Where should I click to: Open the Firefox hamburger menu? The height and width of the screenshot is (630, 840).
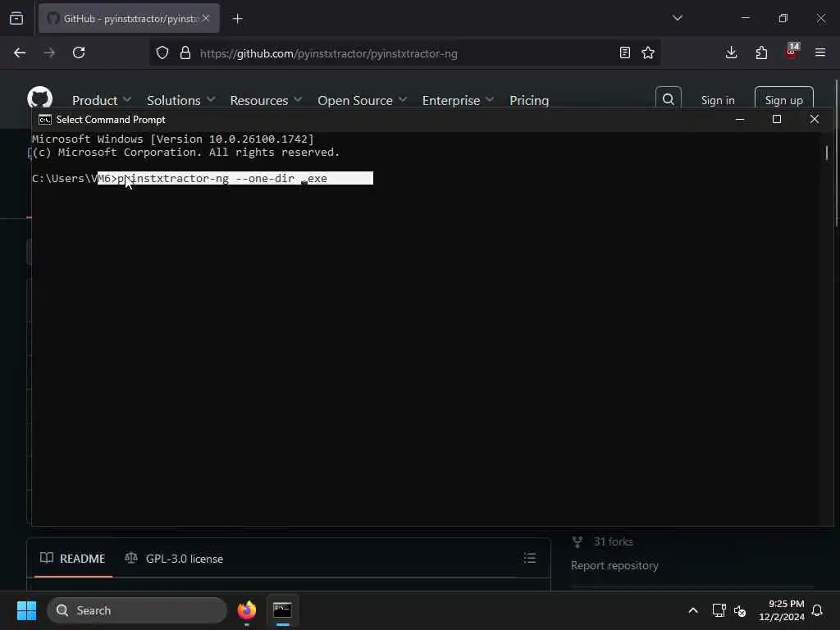pos(820,52)
